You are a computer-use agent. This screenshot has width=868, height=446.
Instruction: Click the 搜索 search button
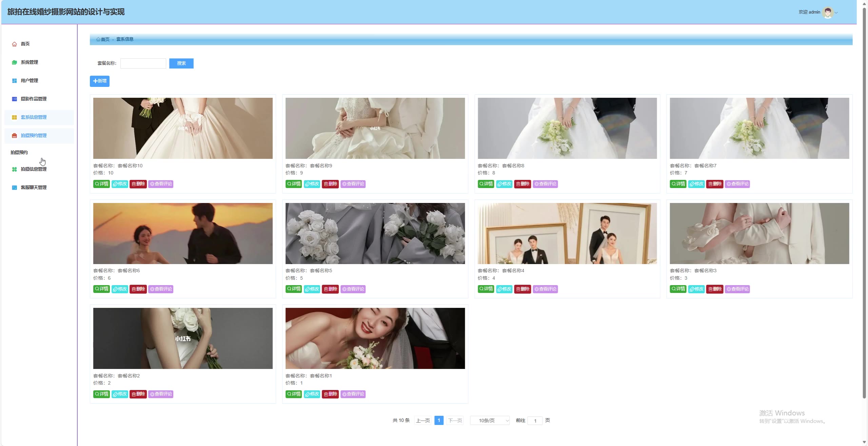181,63
